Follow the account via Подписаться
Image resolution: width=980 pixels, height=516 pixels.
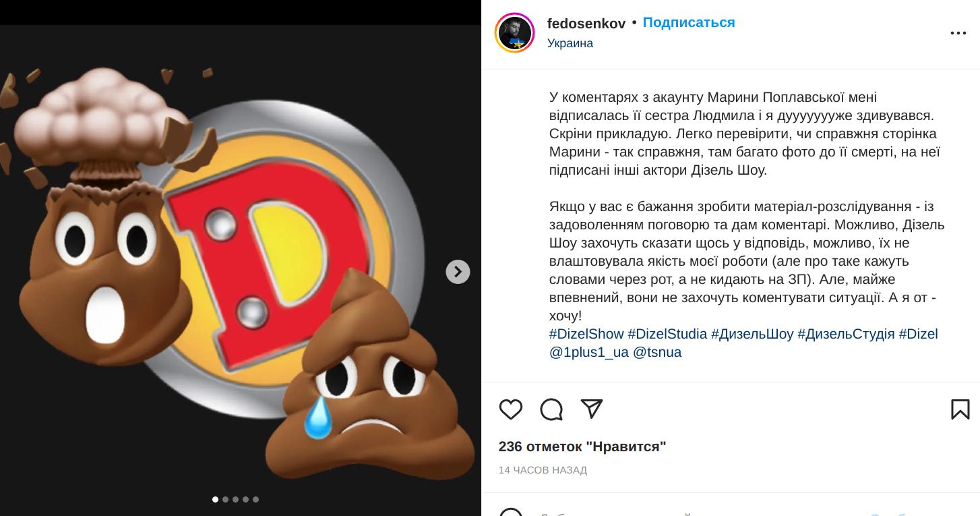click(689, 22)
